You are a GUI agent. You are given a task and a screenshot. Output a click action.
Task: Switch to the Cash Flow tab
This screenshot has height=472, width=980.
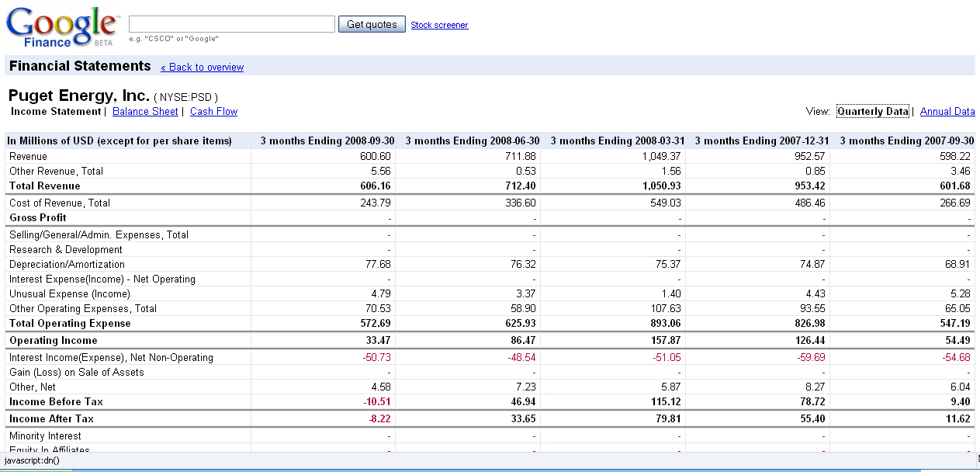[x=213, y=112]
